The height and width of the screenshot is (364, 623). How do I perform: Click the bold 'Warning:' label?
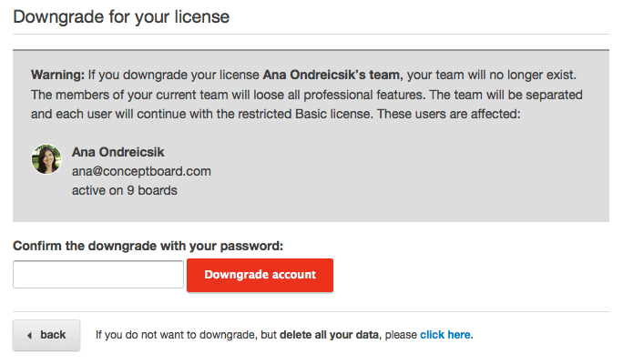pos(58,75)
